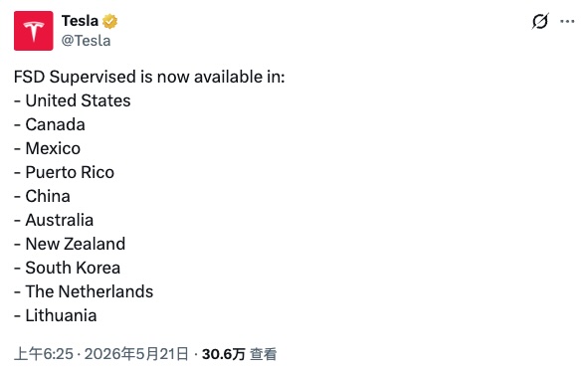588x371 pixels.
Task: Click the 查看 views label
Action: [x=264, y=354]
